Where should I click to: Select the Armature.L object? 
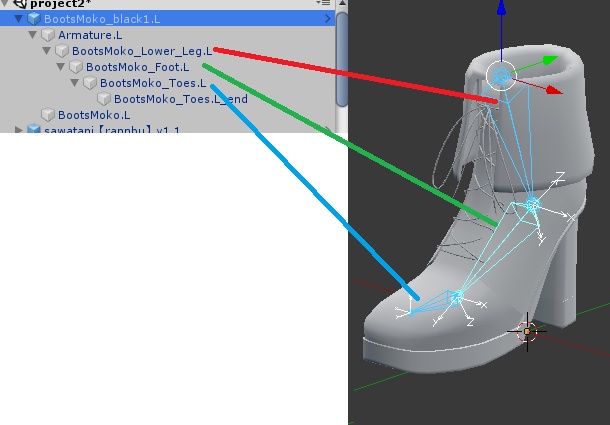(x=90, y=35)
